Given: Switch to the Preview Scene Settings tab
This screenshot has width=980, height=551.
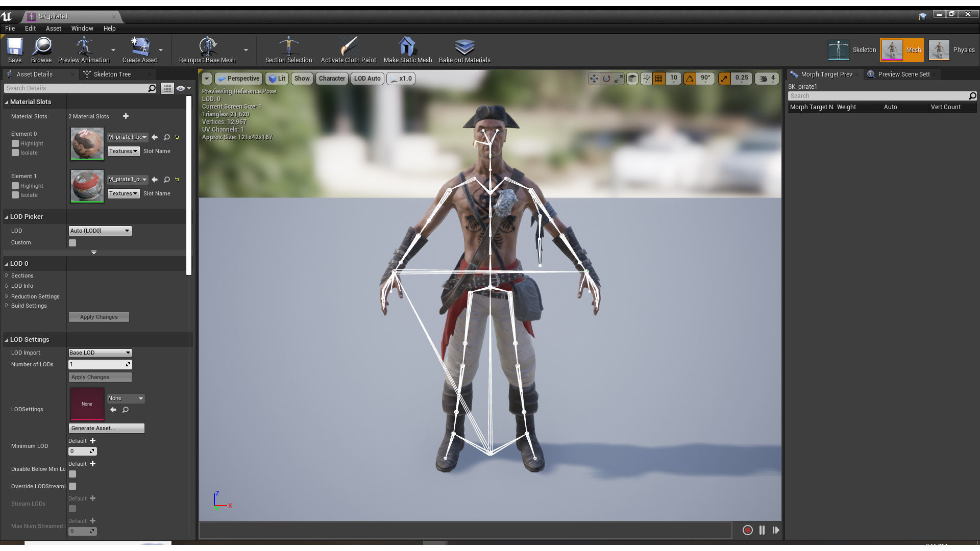Looking at the screenshot, I should tap(904, 74).
